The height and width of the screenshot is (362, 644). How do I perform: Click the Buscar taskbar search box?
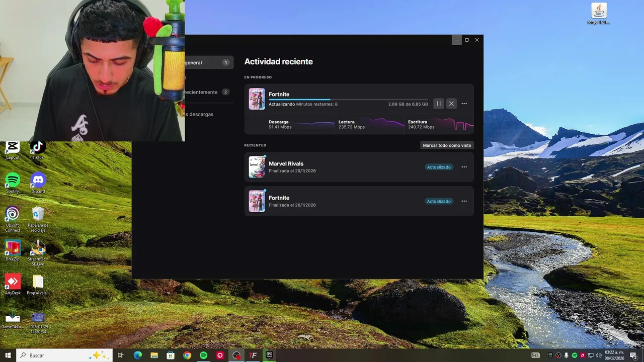[64, 355]
